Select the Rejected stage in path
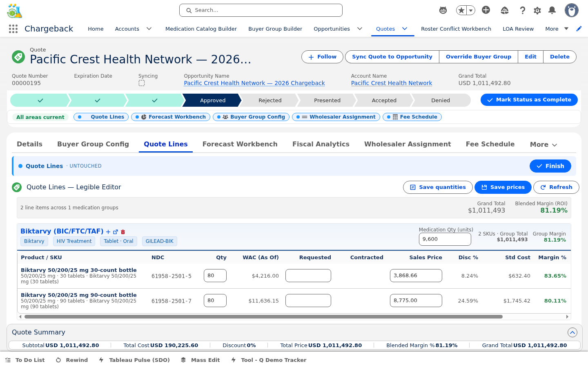The width and height of the screenshot is (588, 368). click(x=270, y=100)
